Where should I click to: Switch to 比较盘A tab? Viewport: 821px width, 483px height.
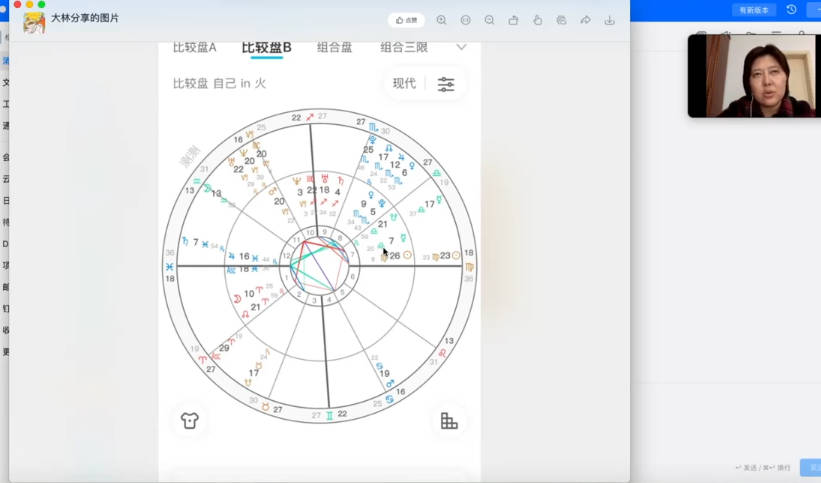pos(194,47)
